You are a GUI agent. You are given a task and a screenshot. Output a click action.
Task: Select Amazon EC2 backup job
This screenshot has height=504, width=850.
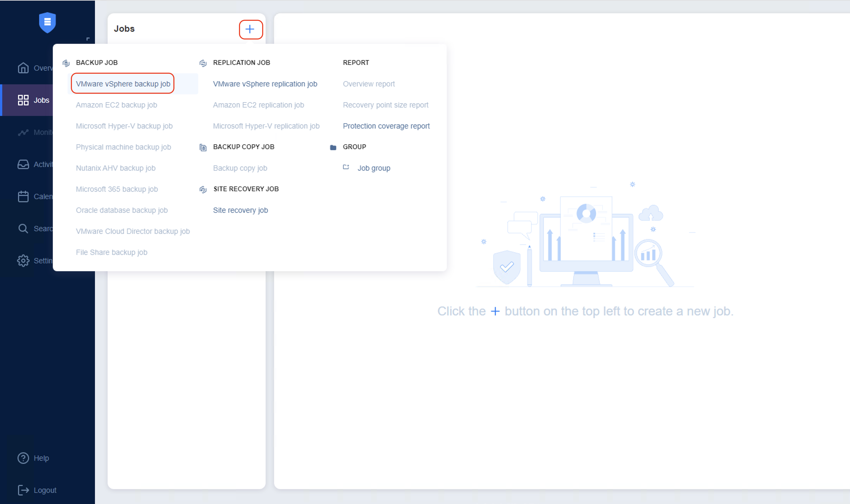[116, 105]
